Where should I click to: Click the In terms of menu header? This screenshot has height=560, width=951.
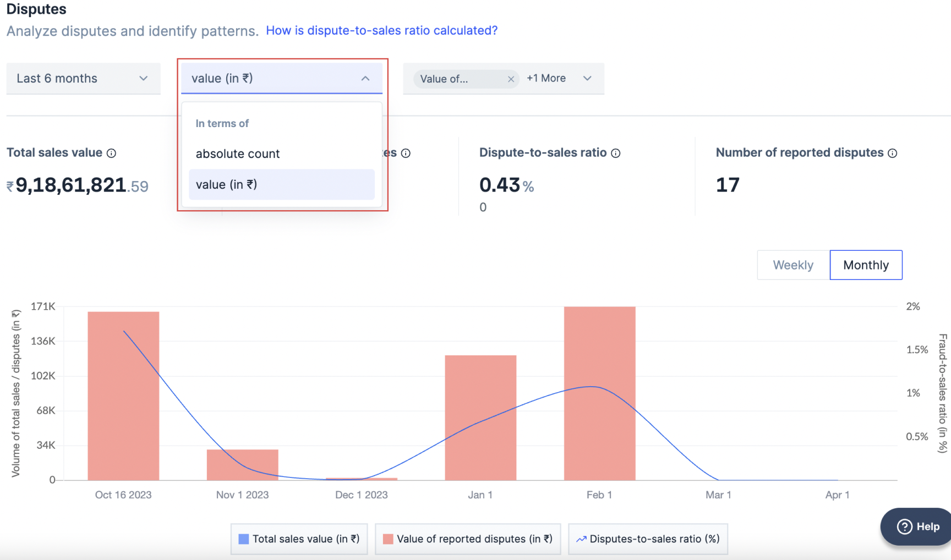[222, 124]
